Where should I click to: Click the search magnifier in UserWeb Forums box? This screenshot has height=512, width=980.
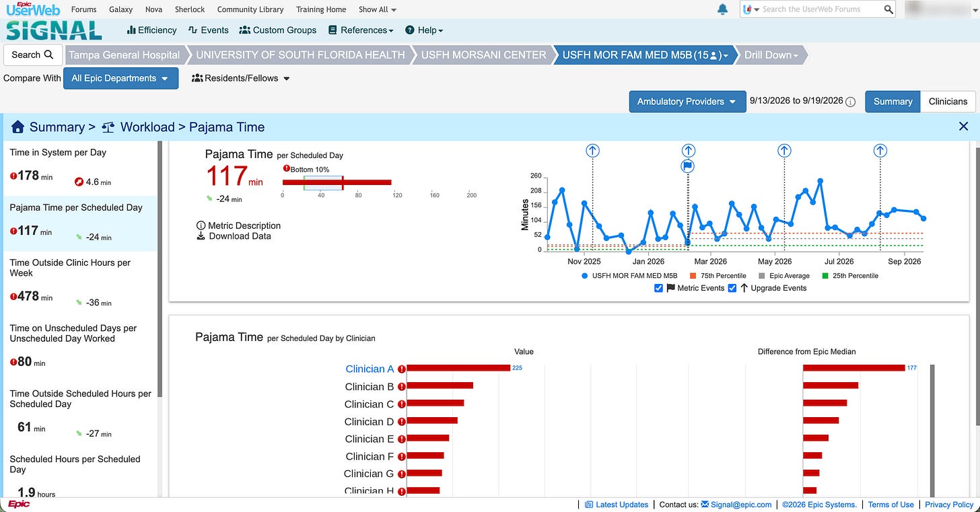point(888,9)
